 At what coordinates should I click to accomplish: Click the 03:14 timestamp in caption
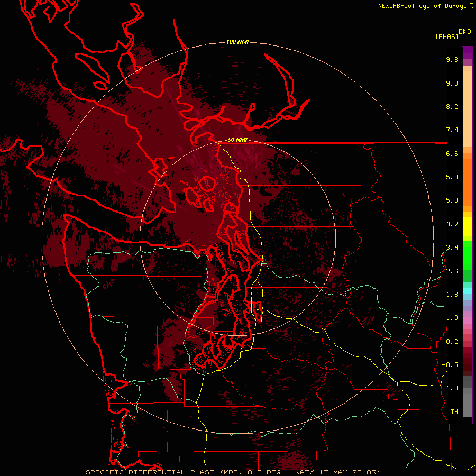point(378,472)
